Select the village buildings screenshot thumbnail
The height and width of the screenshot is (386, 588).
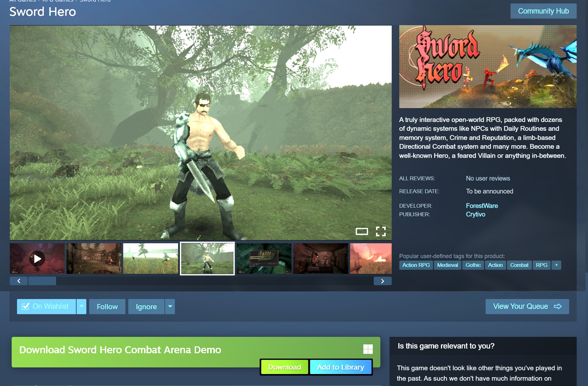pos(94,258)
